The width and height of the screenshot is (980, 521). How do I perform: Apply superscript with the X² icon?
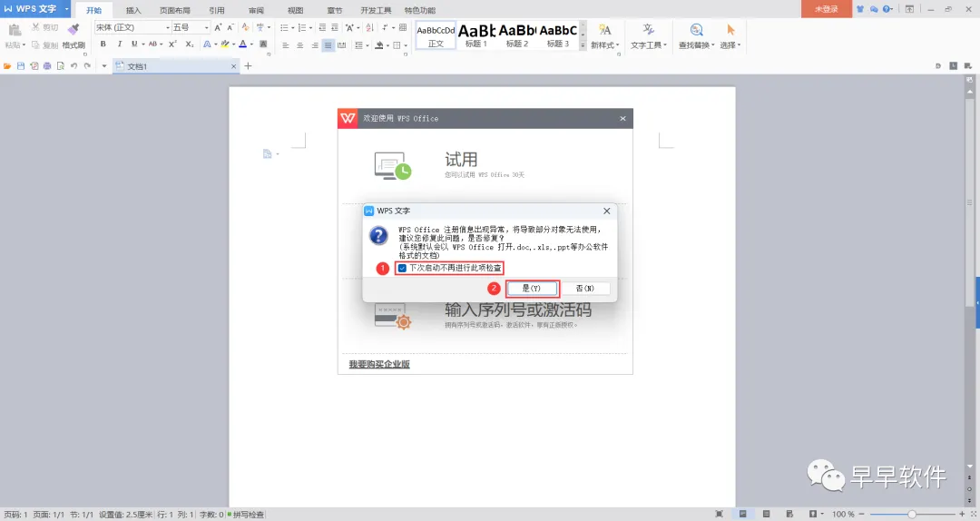pos(172,44)
